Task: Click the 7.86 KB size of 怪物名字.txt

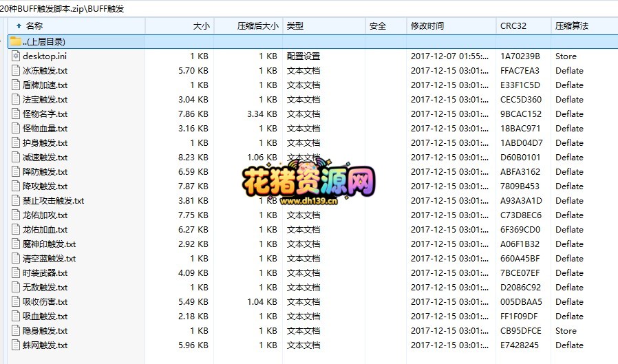Action: click(193, 114)
